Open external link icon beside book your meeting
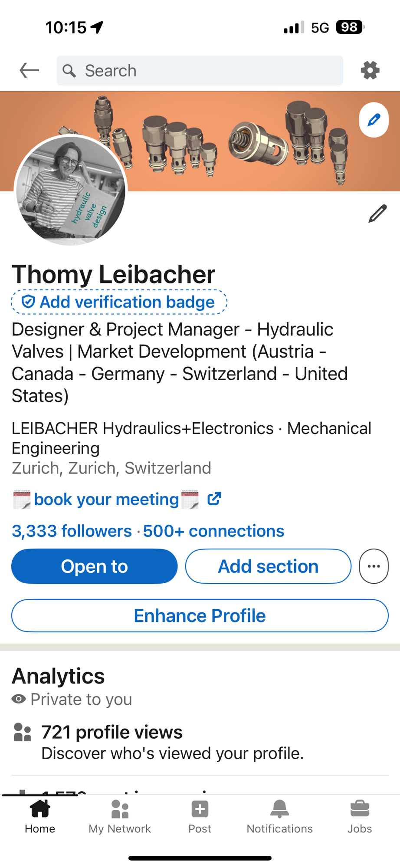Screen dimensions: 400x868 pos(214,499)
